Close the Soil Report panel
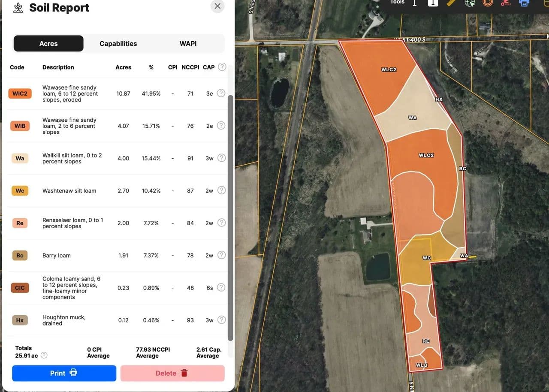This screenshot has width=549, height=392. click(217, 6)
